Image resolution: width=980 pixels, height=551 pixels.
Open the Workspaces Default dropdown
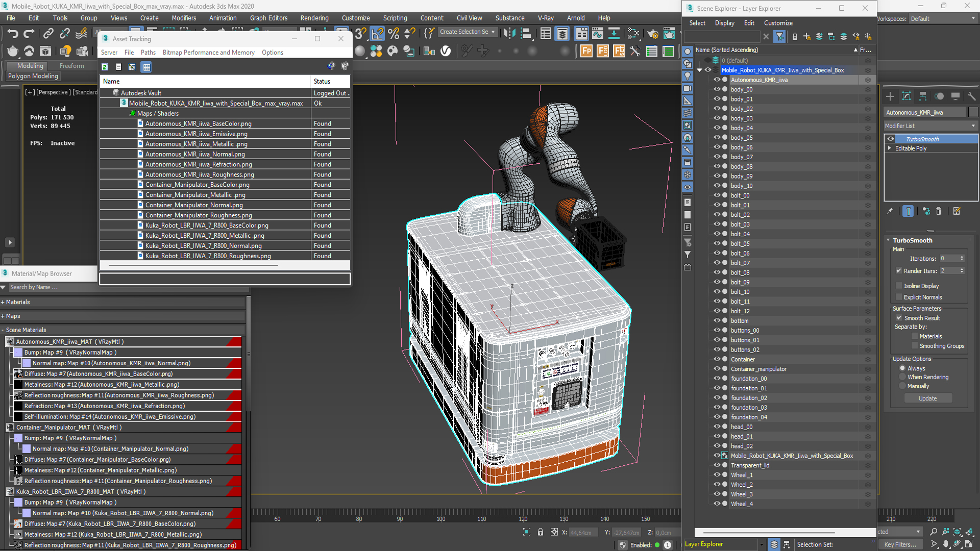pos(943,19)
